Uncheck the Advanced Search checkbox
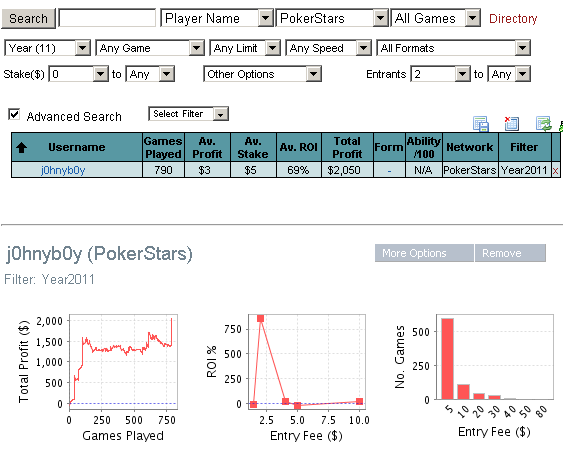563x464 pixels. (x=14, y=115)
